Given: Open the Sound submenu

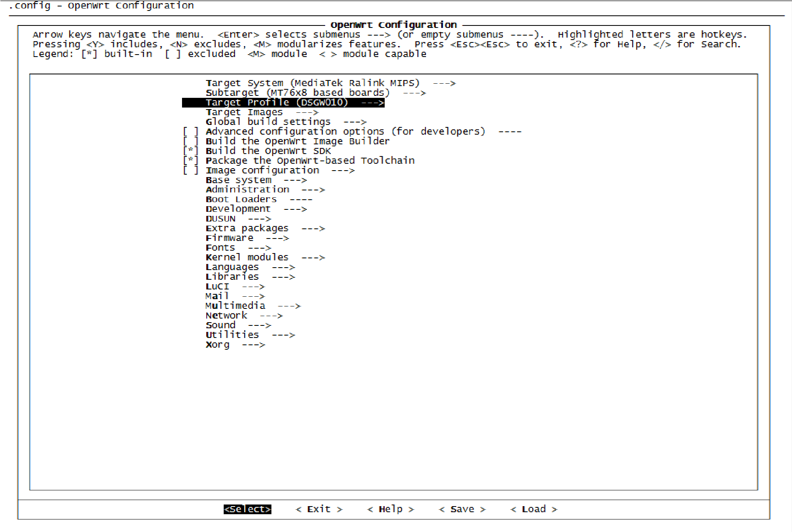Looking at the screenshot, I should 238,326.
